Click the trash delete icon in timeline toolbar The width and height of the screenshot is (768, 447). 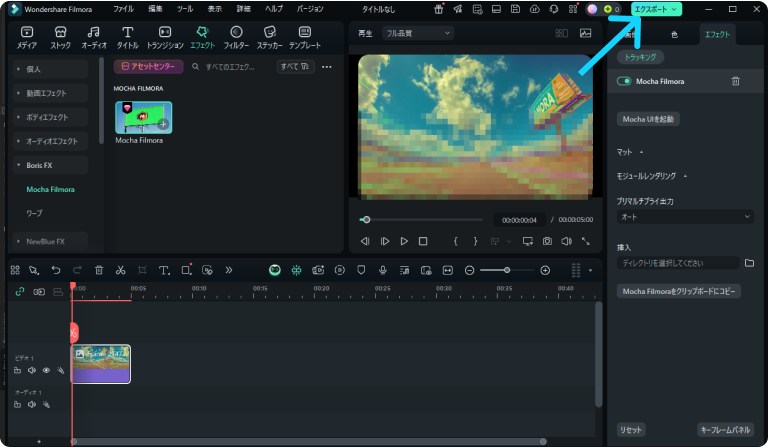(x=99, y=270)
